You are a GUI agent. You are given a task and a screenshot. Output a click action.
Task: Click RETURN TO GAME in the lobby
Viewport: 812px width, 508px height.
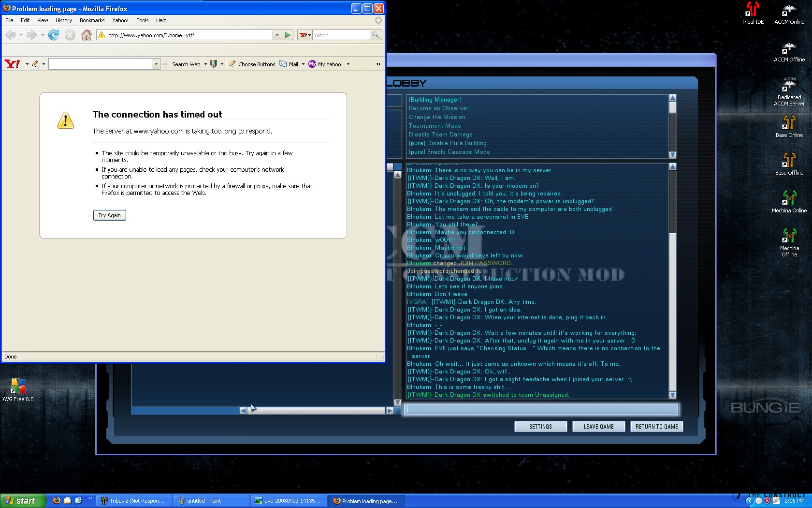point(656,426)
